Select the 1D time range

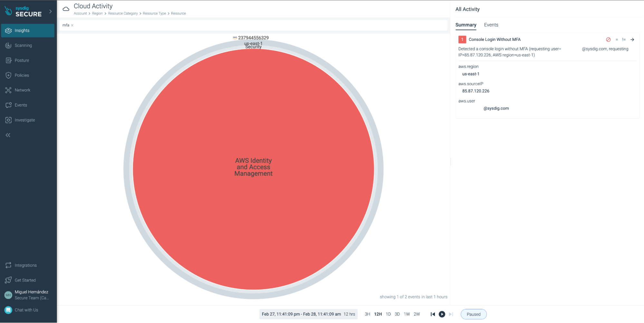point(388,314)
